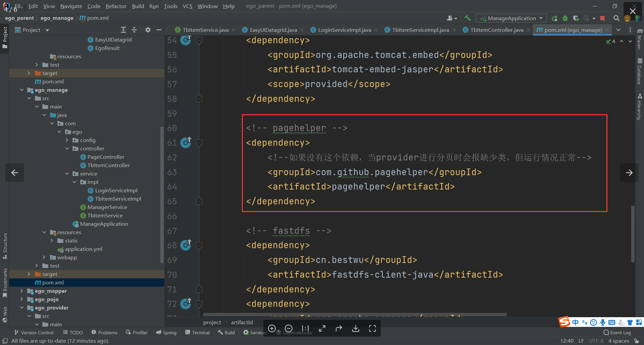
Task: Collapse the ego_manage module node
Action: (22, 90)
